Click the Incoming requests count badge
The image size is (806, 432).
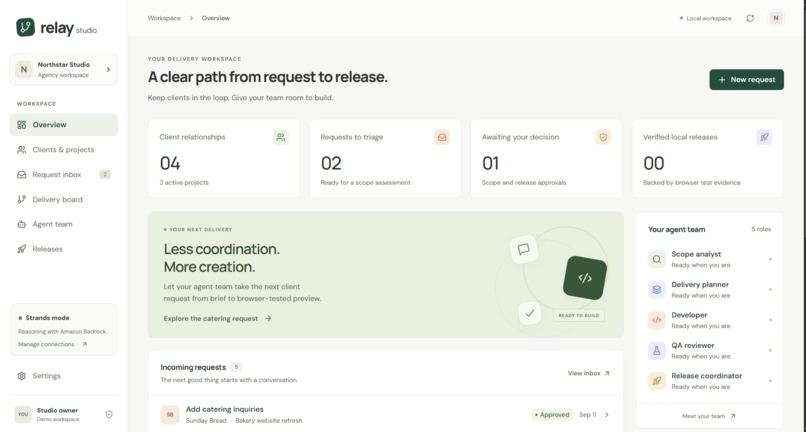click(236, 367)
